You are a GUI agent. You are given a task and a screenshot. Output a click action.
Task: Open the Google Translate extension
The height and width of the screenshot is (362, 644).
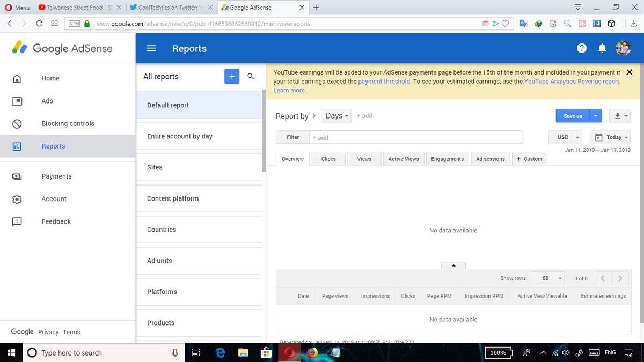click(523, 24)
